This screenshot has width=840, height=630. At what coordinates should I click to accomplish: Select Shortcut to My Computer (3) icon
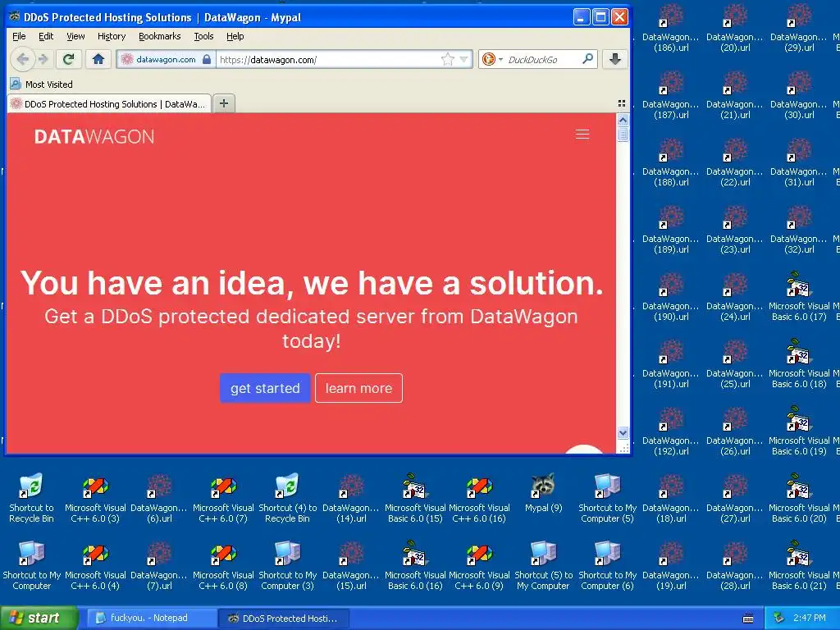pos(288,564)
